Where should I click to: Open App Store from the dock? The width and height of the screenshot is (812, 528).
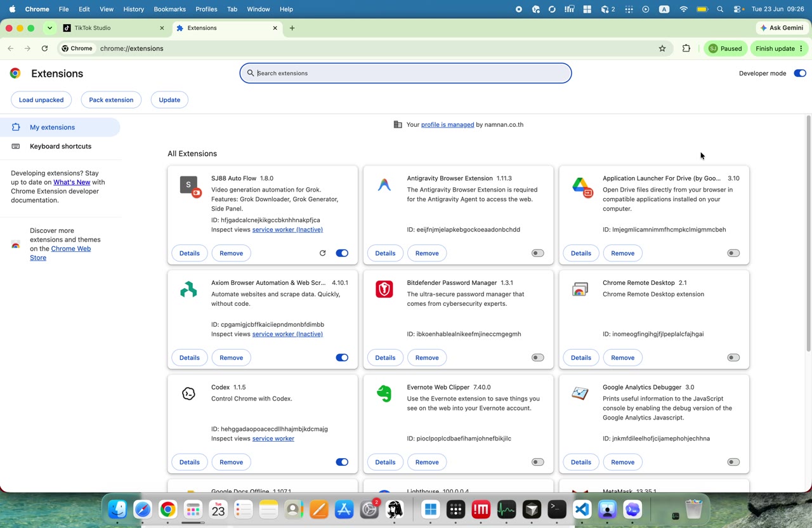point(344,509)
